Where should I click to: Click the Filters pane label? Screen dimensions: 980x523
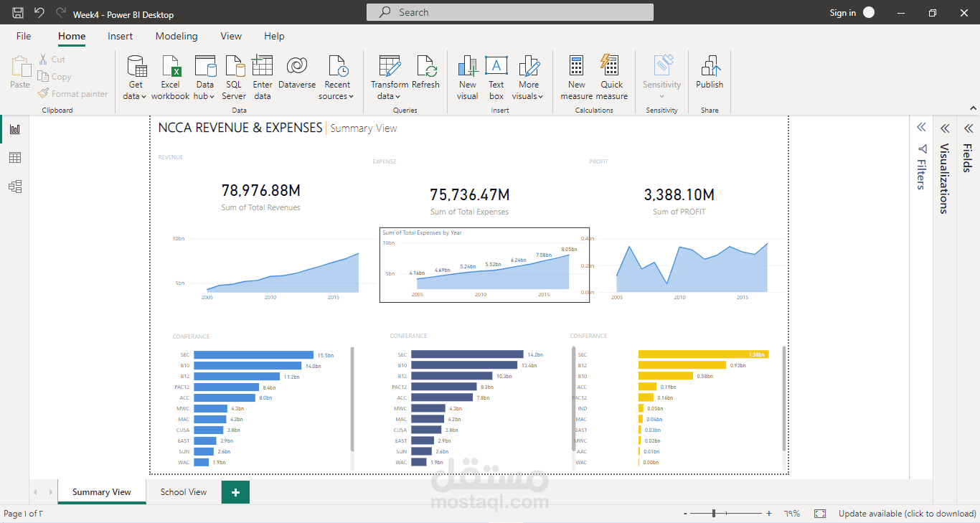click(x=921, y=174)
